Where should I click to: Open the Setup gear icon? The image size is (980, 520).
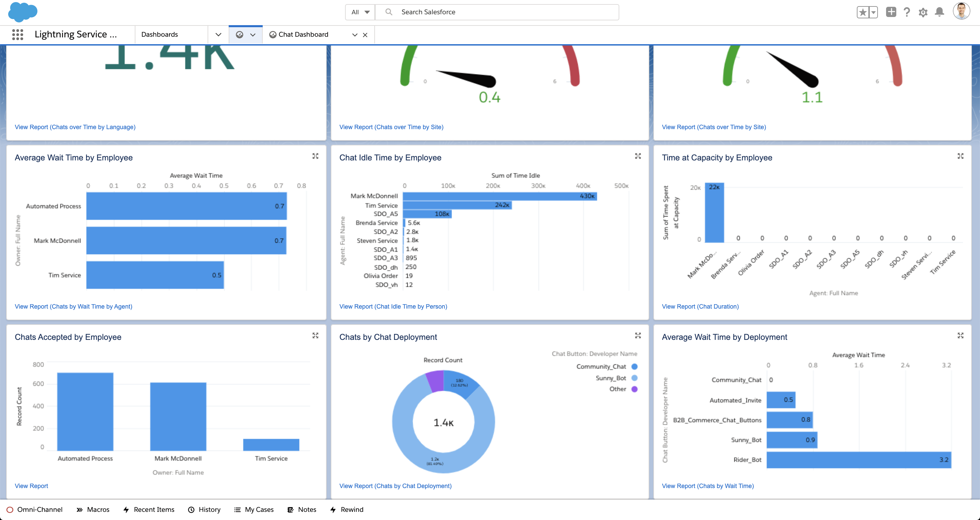tap(923, 12)
